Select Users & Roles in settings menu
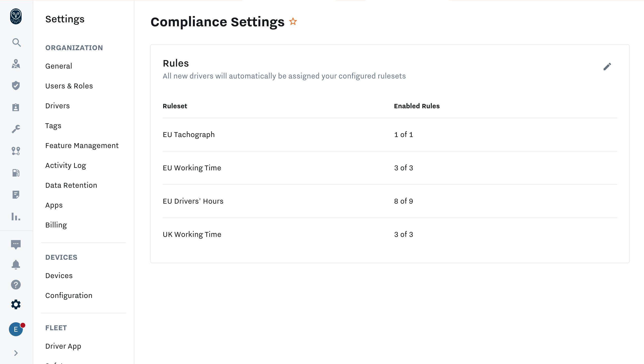 pos(69,86)
